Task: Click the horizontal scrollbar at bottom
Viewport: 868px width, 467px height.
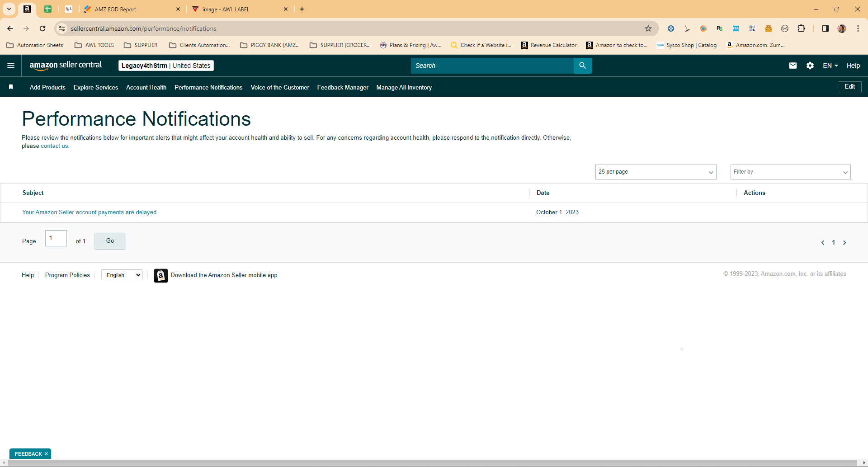Action: [x=433, y=463]
